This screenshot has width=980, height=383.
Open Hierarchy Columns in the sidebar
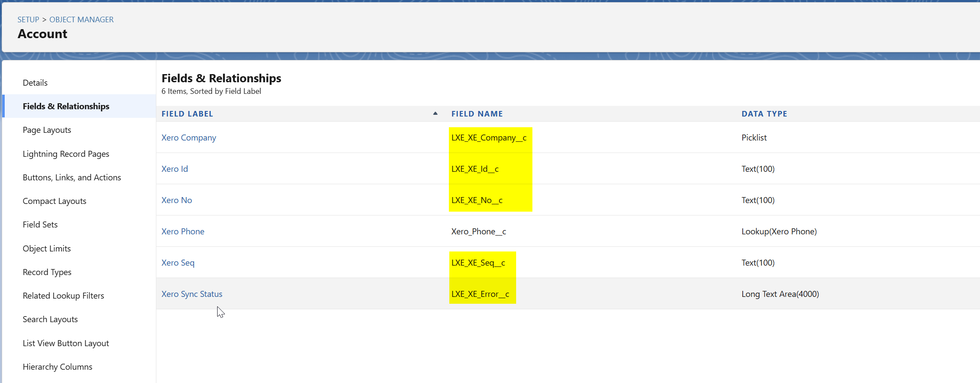[x=57, y=367]
